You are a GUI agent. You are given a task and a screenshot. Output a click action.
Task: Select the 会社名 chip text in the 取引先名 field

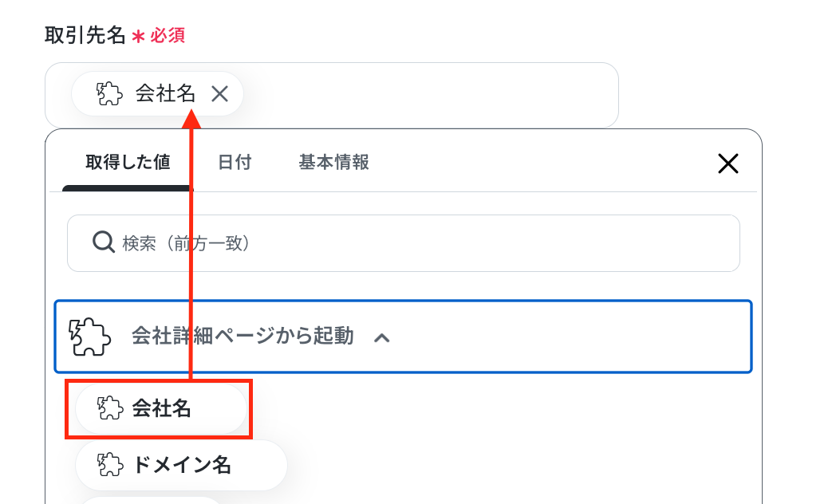[165, 93]
